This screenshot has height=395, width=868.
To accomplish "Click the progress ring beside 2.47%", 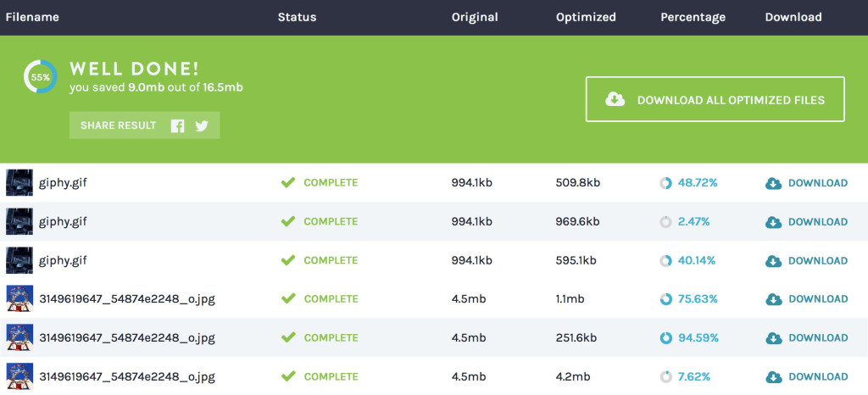I will pyautogui.click(x=666, y=222).
